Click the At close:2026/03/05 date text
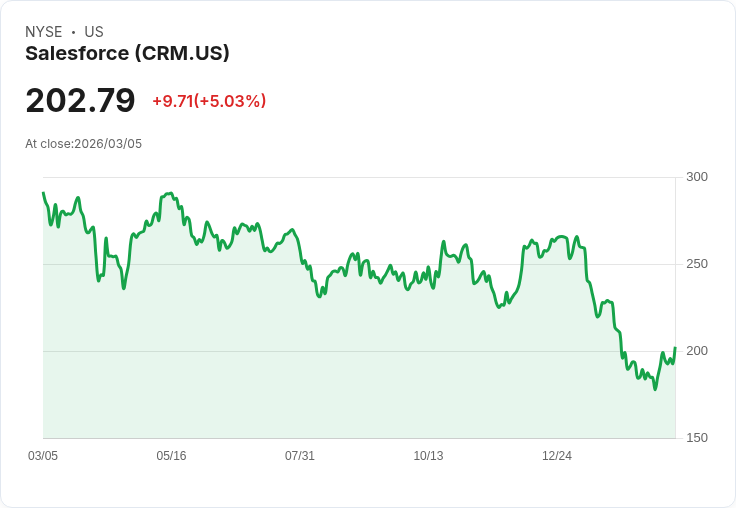The width and height of the screenshot is (736, 508). coord(84,144)
